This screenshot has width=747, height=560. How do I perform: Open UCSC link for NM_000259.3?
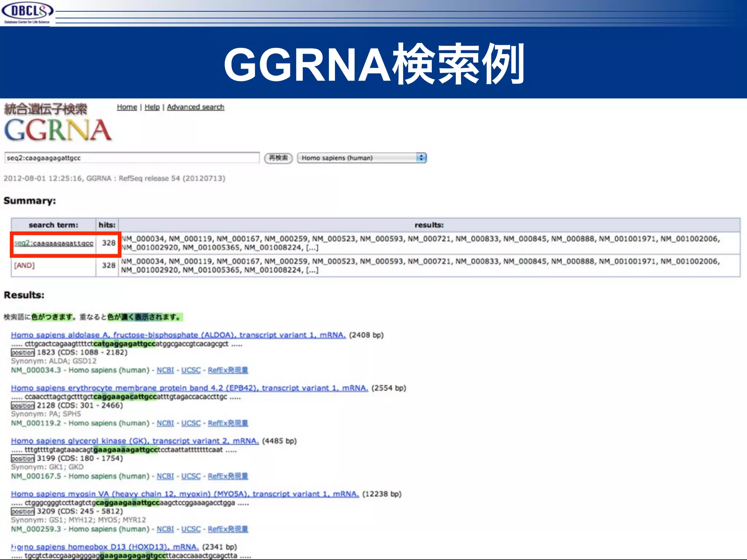(191, 529)
